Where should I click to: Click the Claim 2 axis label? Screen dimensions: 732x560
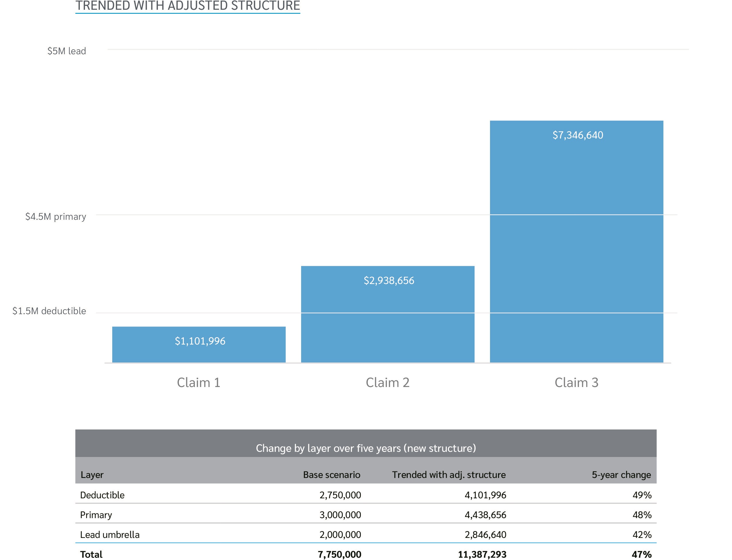pos(388,382)
